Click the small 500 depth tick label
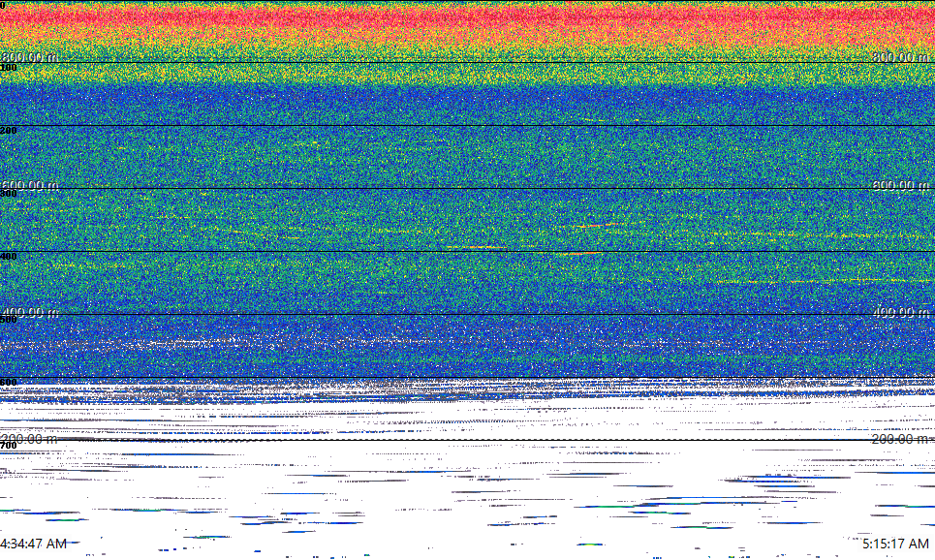Screen dimensions: 935x560 (9, 320)
